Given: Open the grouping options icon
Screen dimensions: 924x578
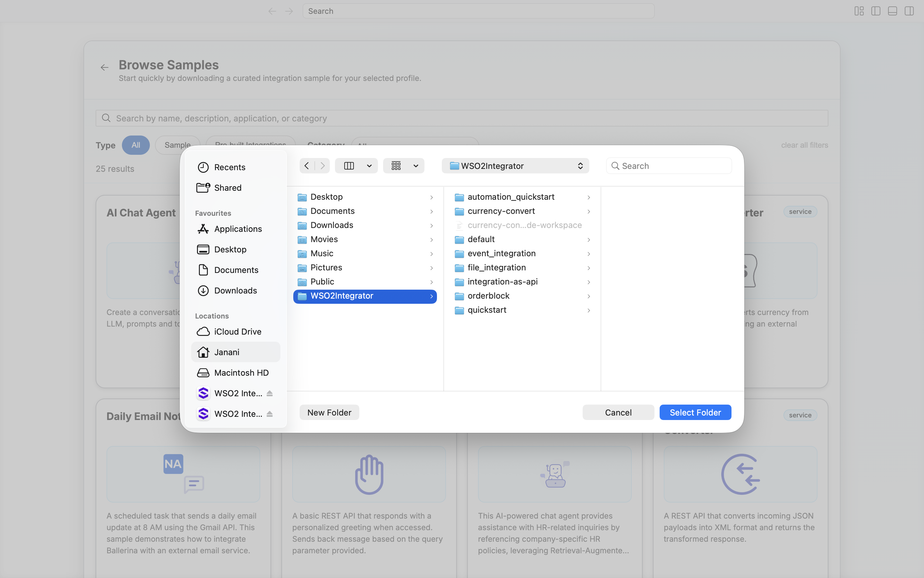Looking at the screenshot, I should pos(396,165).
